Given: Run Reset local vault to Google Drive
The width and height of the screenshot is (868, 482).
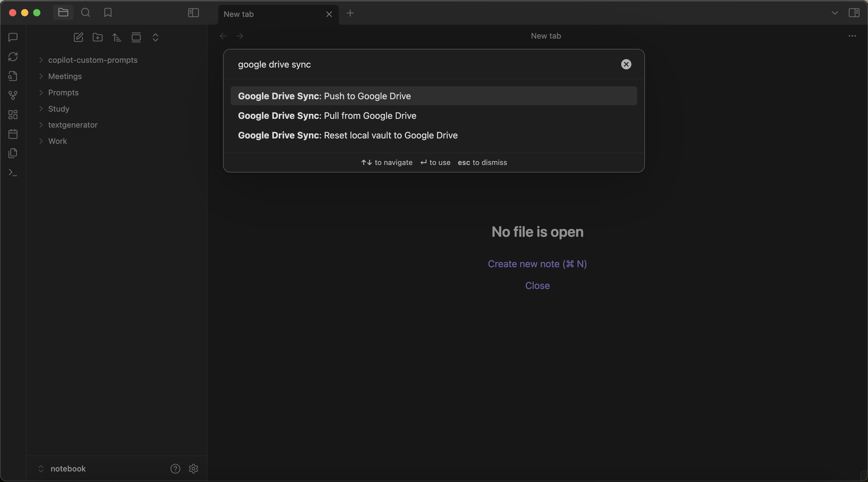Looking at the screenshot, I should [x=434, y=135].
